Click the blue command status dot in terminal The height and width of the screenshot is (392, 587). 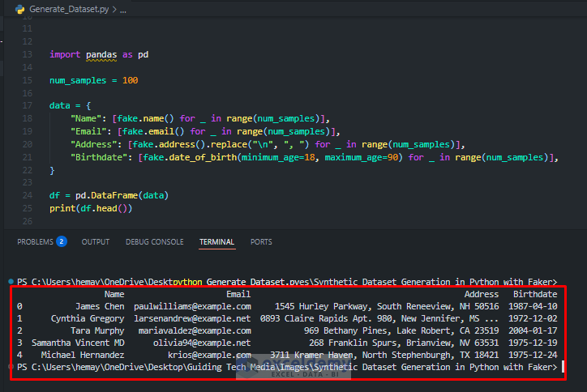click(x=11, y=281)
